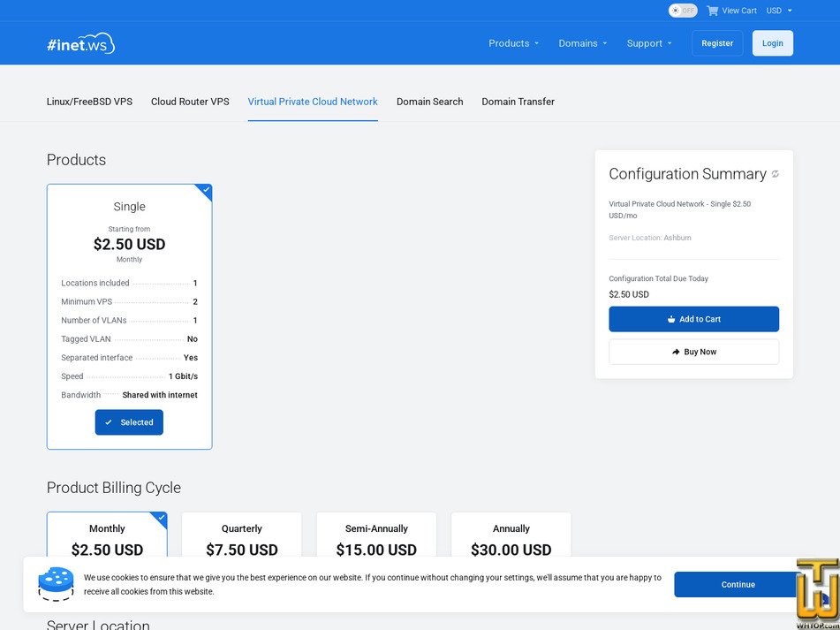Click the Buy Now button
This screenshot has height=630, width=840.
693,352
